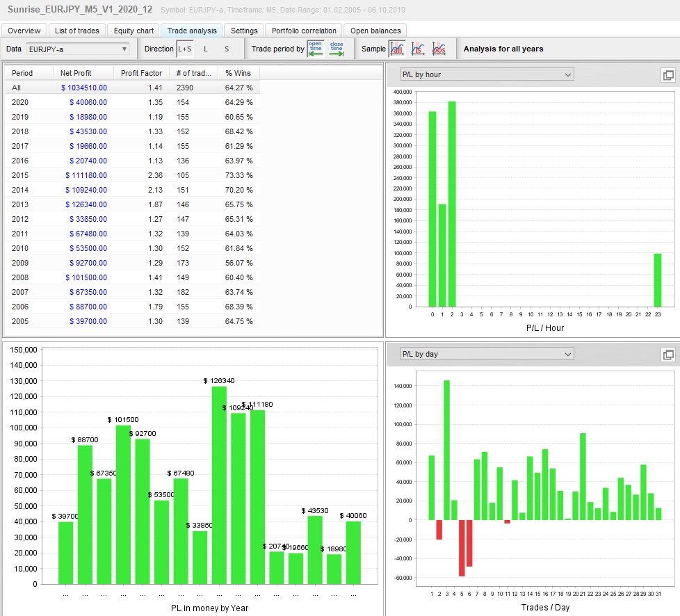Pop out the P/L by day chart
Image resolution: width=680 pixels, height=616 pixels.
point(667,355)
